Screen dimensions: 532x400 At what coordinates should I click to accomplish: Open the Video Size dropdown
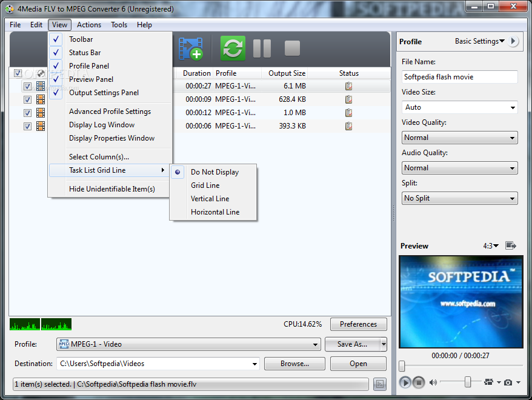(x=459, y=107)
